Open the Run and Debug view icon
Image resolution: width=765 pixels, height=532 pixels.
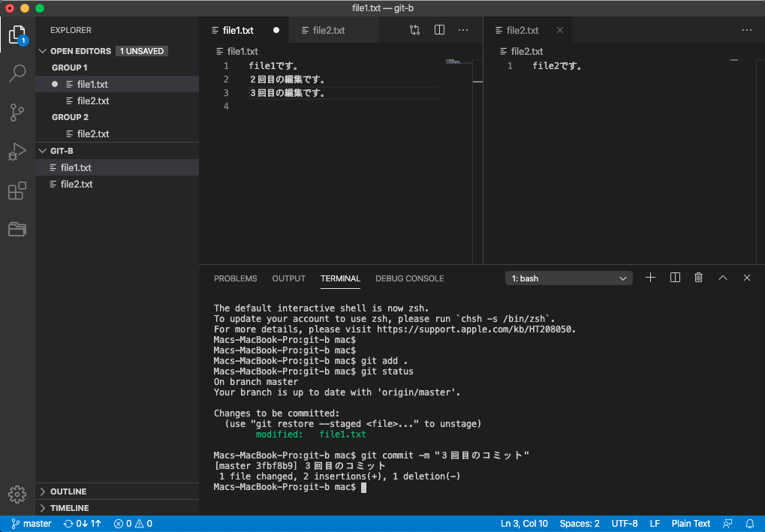(x=17, y=152)
